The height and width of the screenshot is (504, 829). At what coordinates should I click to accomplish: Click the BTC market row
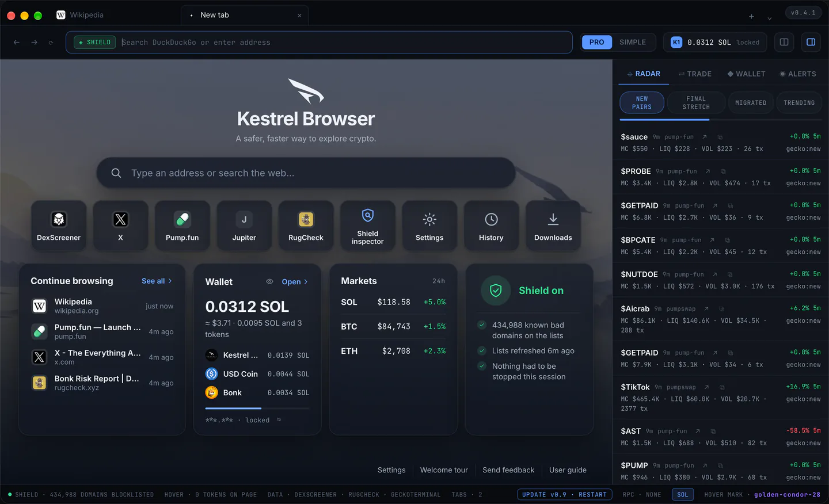point(393,326)
